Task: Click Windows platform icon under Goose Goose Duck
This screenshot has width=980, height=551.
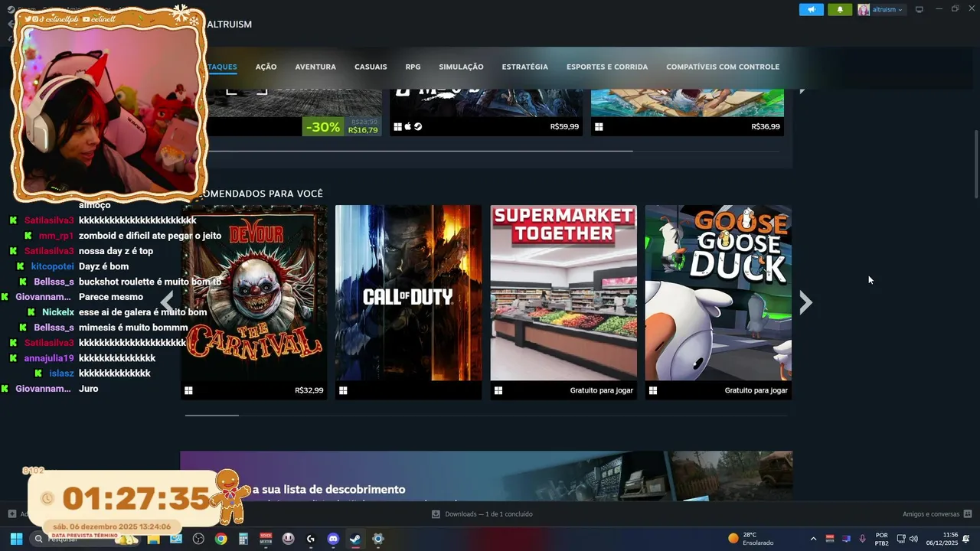Action: [652, 390]
